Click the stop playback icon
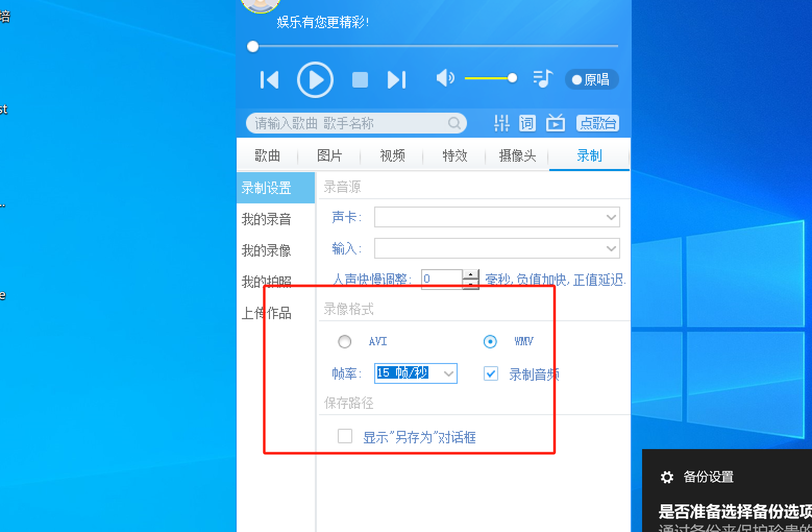Screen dimensions: 812x532 pyautogui.click(x=360, y=79)
